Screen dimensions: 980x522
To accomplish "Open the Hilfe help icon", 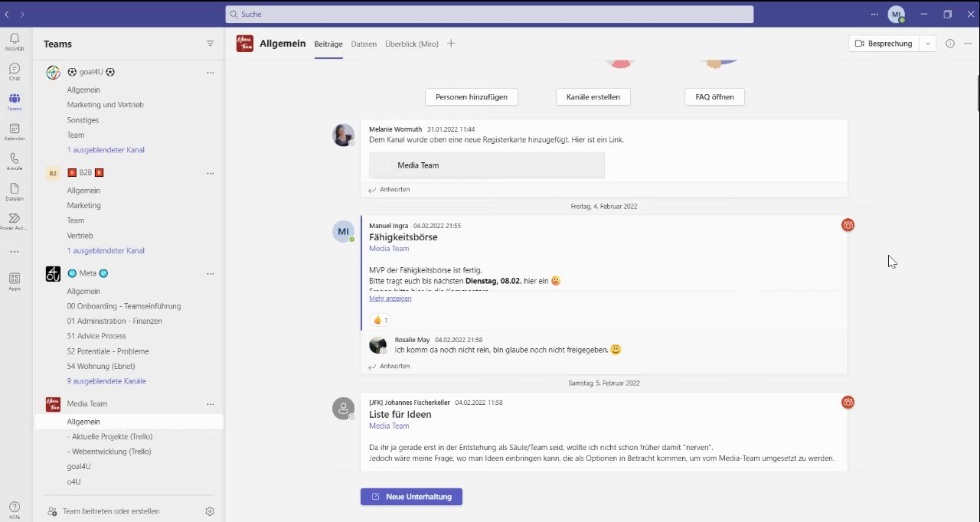I will (15, 509).
